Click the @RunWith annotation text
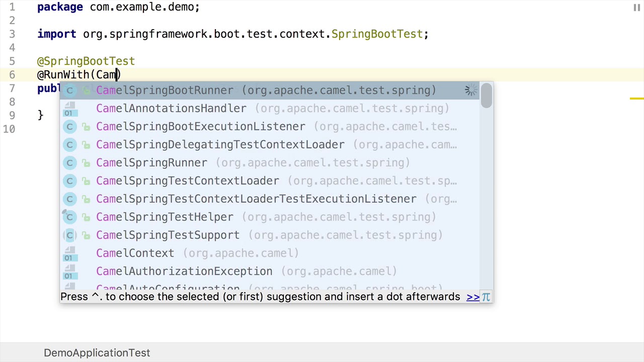Viewport: 644px width, 362px height. point(63,75)
